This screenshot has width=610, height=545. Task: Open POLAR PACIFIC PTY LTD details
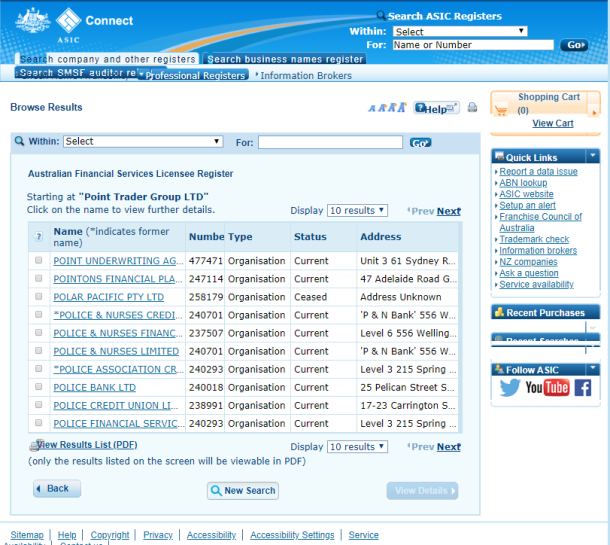[x=109, y=297]
